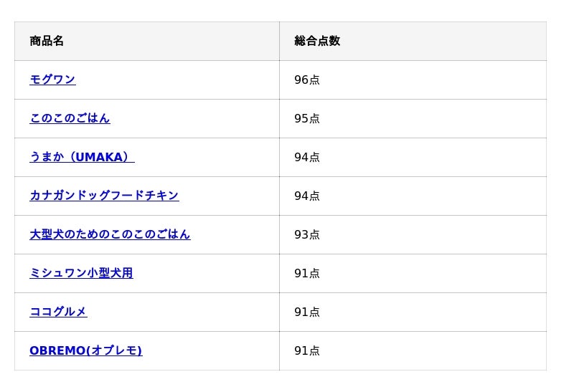
Task: Click the 94点 score in the カナガン row
Action: 307,196
